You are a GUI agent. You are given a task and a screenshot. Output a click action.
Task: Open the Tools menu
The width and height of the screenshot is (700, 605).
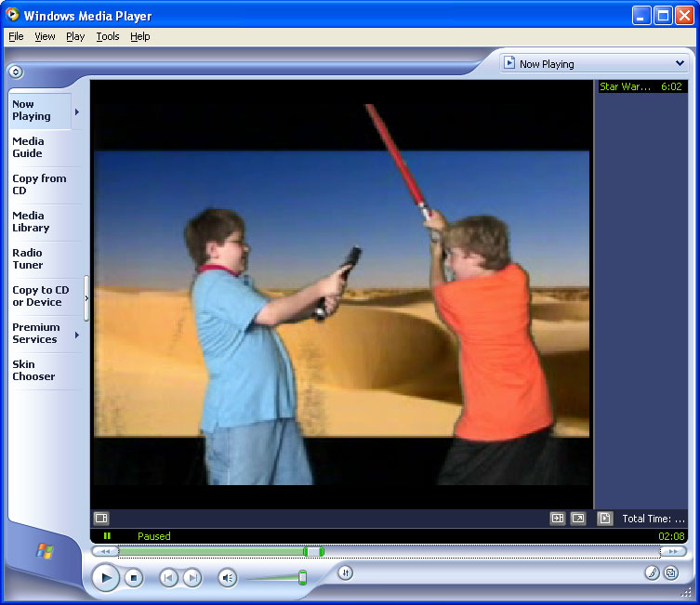click(x=108, y=36)
